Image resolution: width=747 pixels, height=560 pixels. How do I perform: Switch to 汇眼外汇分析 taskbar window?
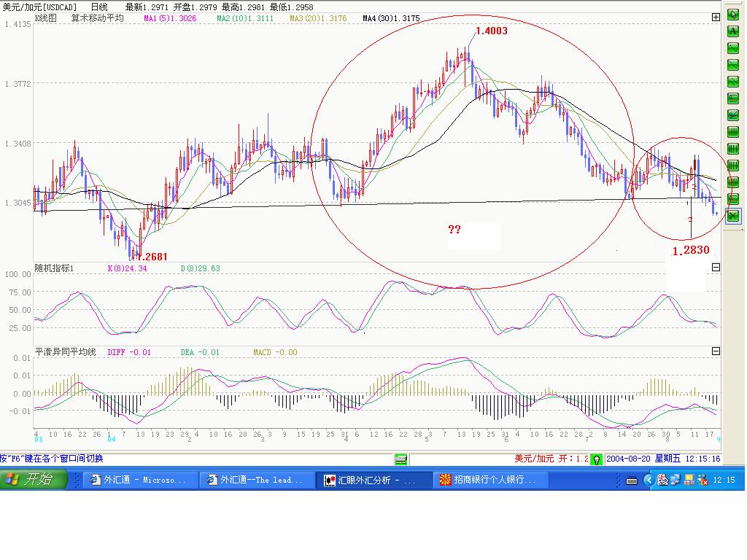[x=374, y=480]
